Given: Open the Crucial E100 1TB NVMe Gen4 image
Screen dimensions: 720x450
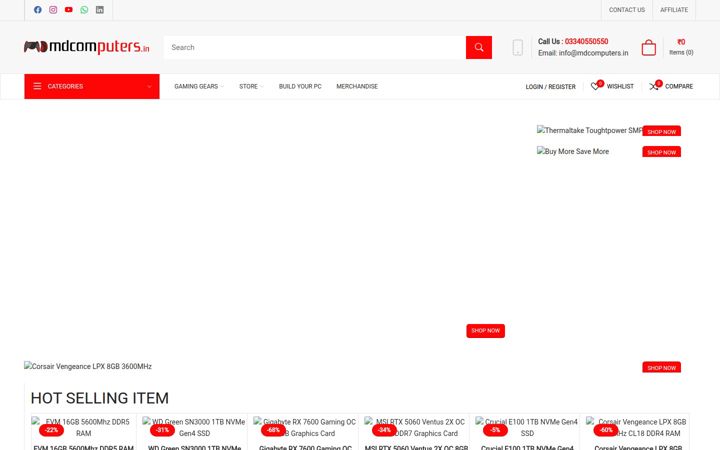Looking at the screenshot, I should coord(527,428).
